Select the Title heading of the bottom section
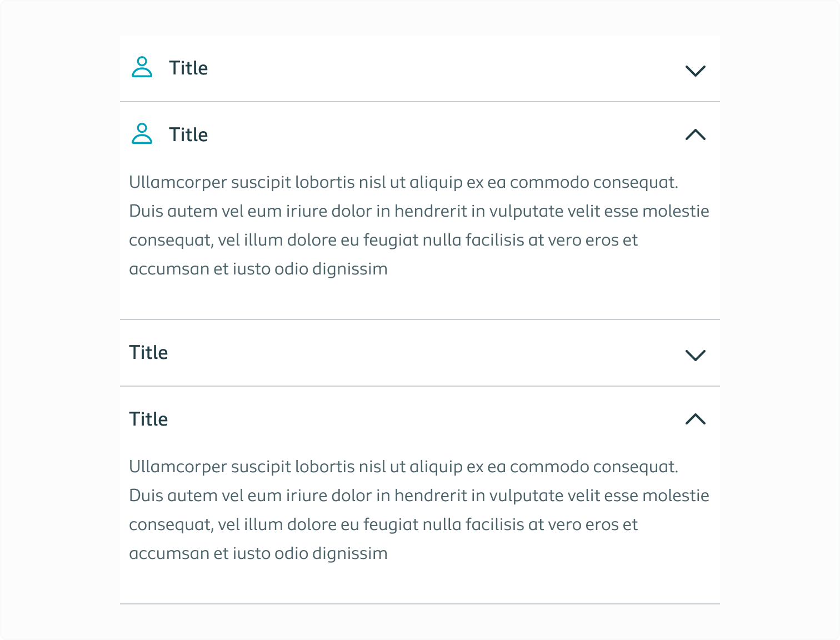The image size is (840, 640). 149,419
